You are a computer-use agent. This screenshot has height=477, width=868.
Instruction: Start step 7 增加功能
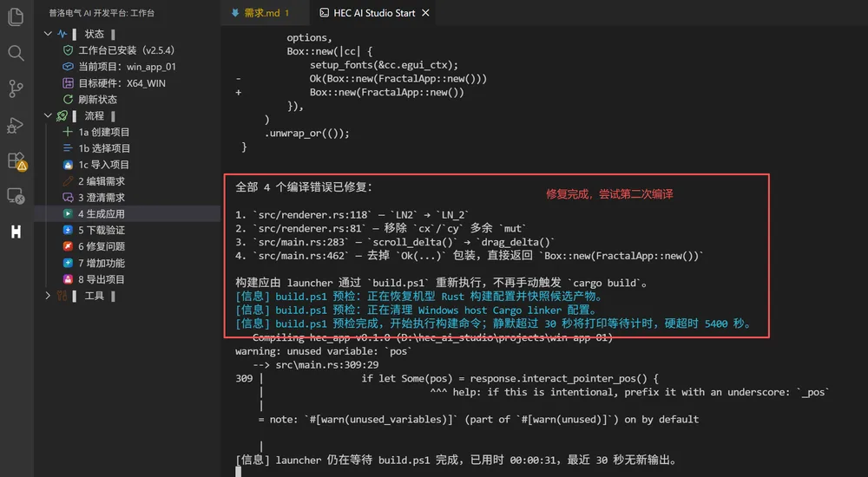128,263
